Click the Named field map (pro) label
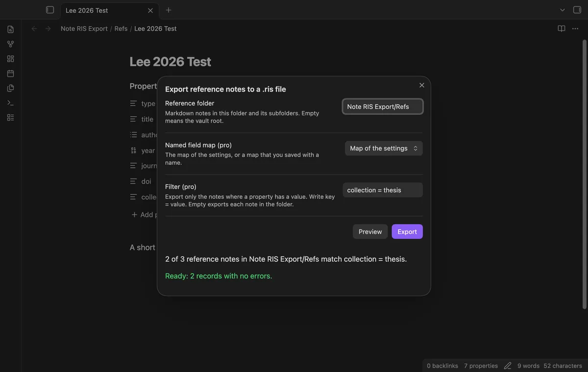 [198, 145]
